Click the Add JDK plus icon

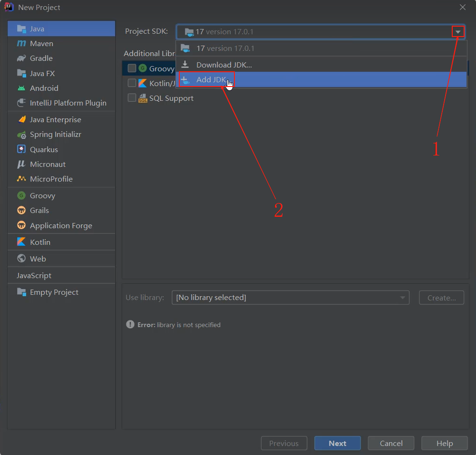coord(185,80)
